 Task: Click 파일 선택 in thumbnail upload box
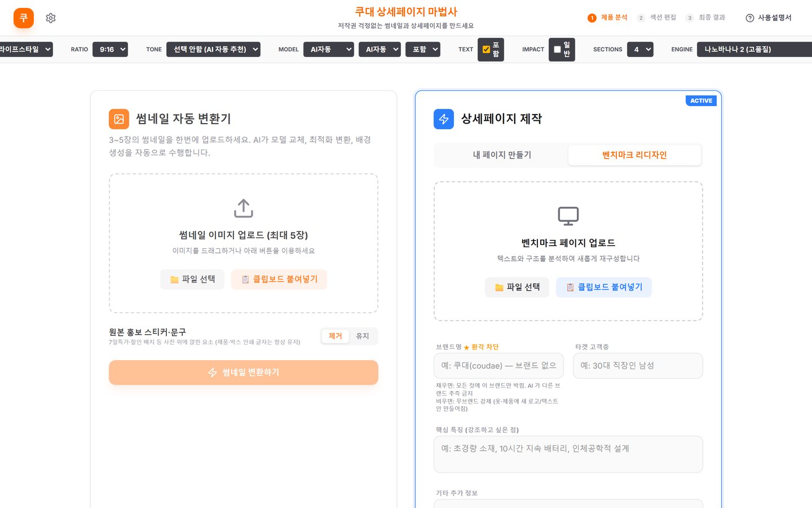click(192, 279)
